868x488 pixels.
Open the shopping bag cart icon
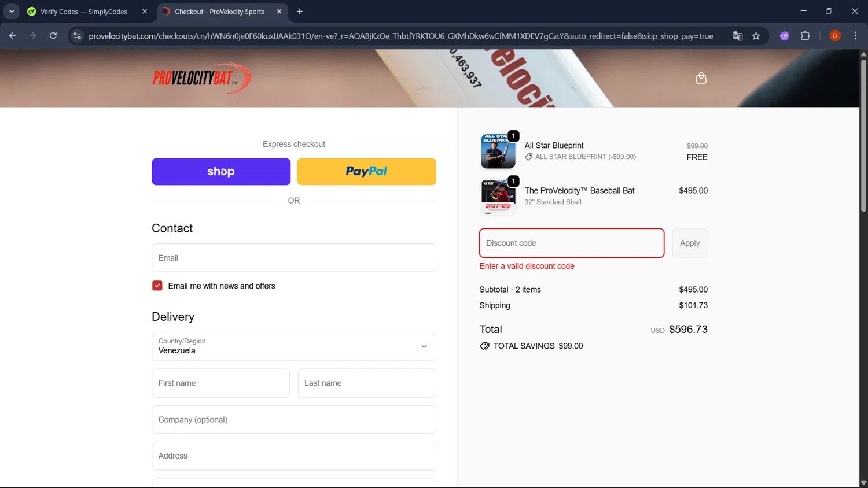click(x=701, y=78)
